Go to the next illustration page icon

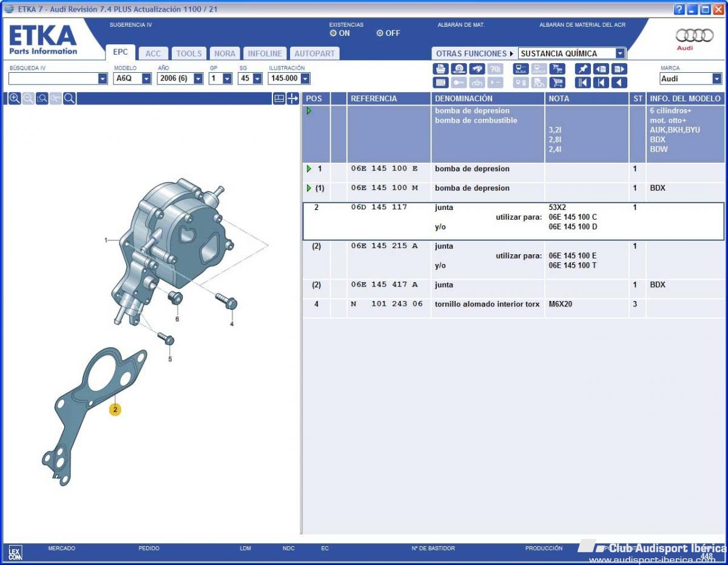619,69
